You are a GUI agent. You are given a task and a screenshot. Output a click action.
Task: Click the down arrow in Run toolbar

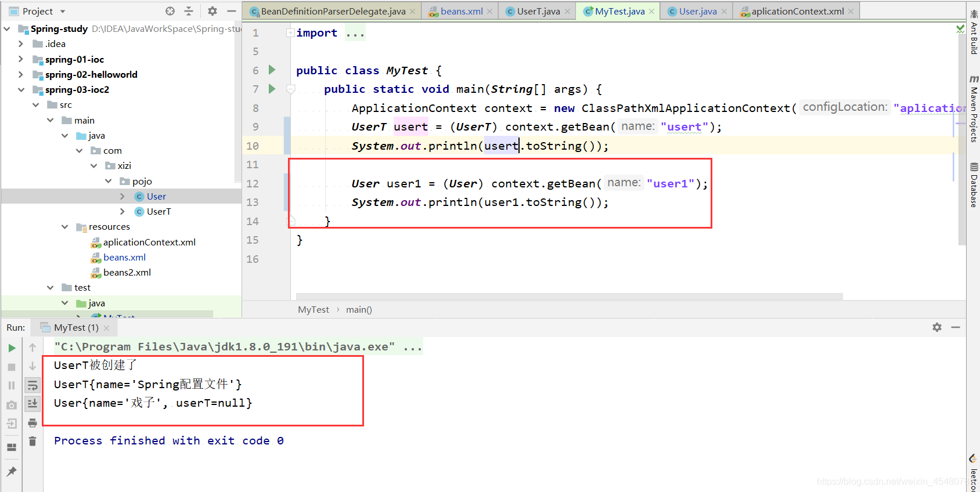(x=33, y=366)
